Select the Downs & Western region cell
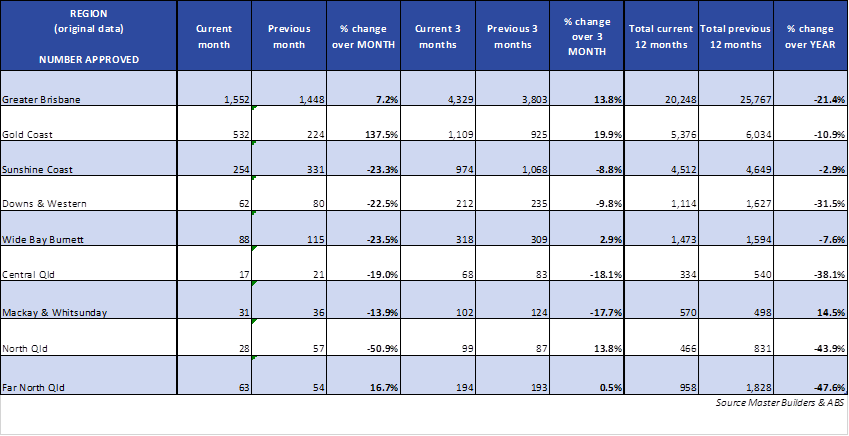The height and width of the screenshot is (436, 849). tap(89, 193)
